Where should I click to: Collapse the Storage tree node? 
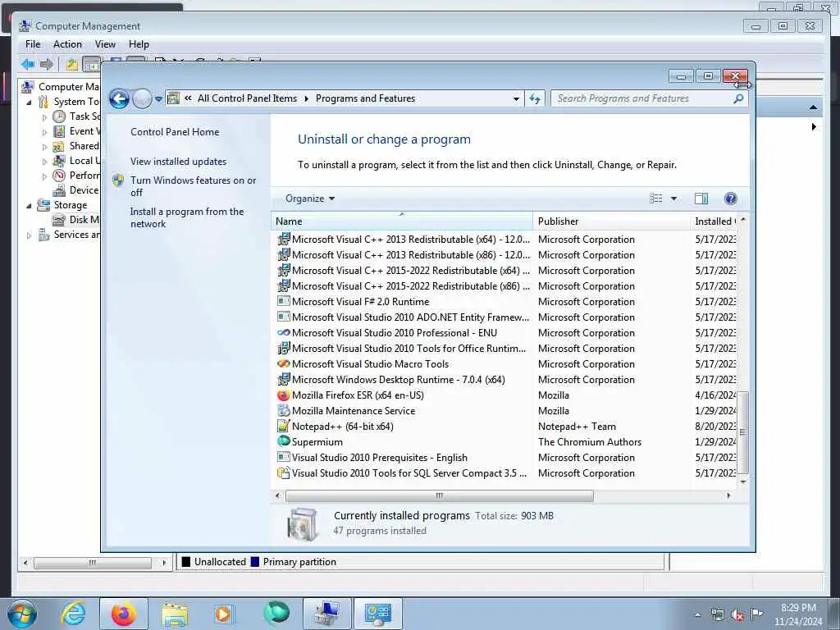coord(29,205)
